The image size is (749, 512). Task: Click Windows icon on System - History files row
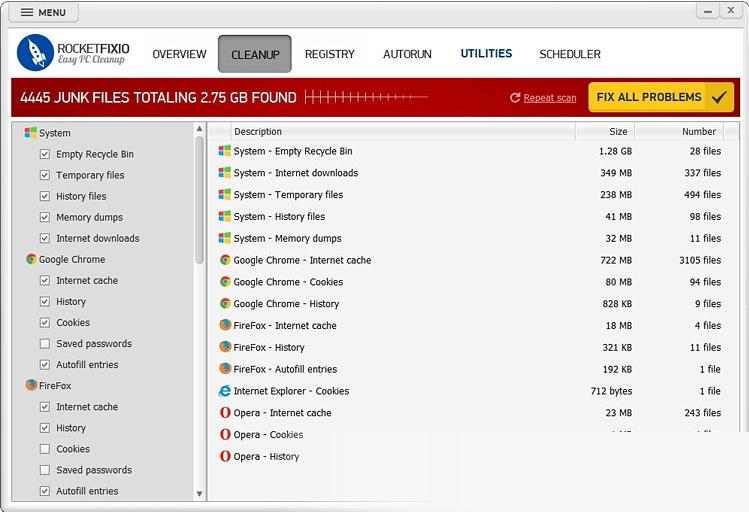click(225, 216)
